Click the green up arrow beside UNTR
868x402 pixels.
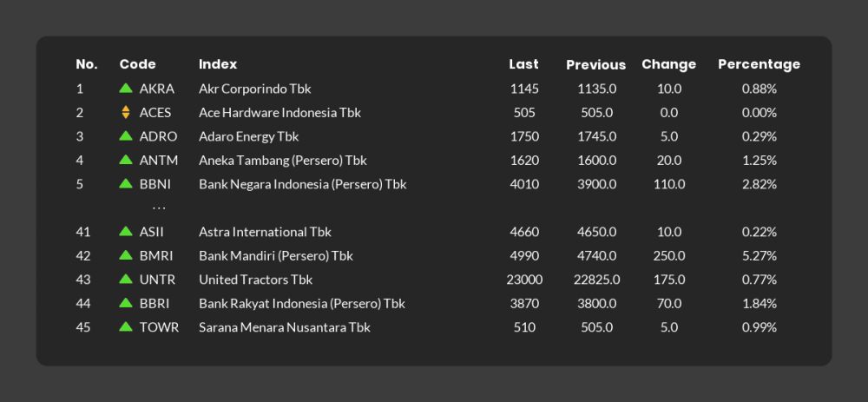click(126, 279)
